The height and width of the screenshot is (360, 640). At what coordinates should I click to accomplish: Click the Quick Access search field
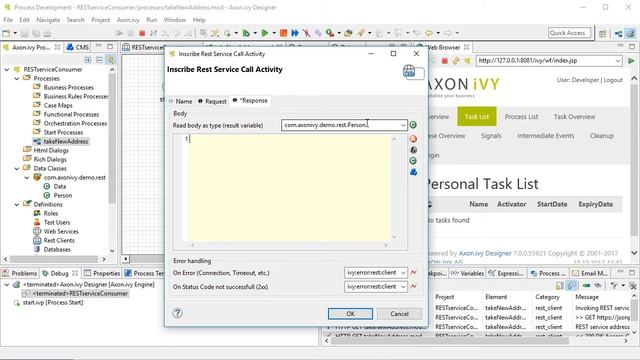569,33
